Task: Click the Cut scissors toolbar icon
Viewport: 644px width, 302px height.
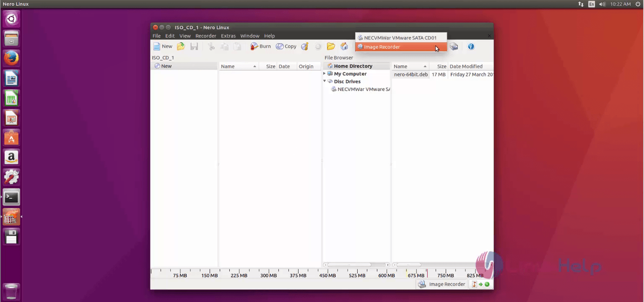Action: tap(211, 47)
